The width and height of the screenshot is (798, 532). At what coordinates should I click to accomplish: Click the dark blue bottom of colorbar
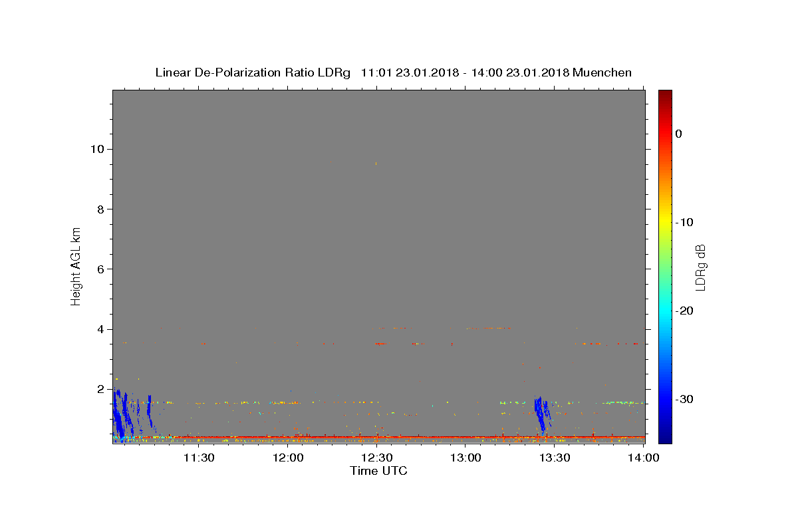tap(665, 436)
